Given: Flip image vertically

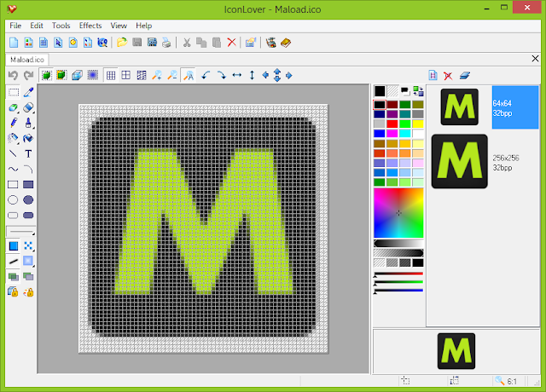Looking at the screenshot, I should (x=253, y=75).
